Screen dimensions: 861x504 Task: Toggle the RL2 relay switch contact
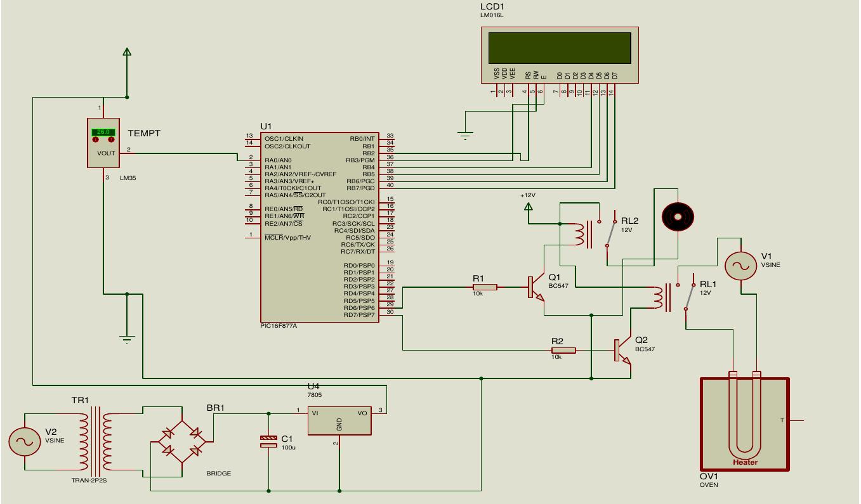tap(610, 233)
